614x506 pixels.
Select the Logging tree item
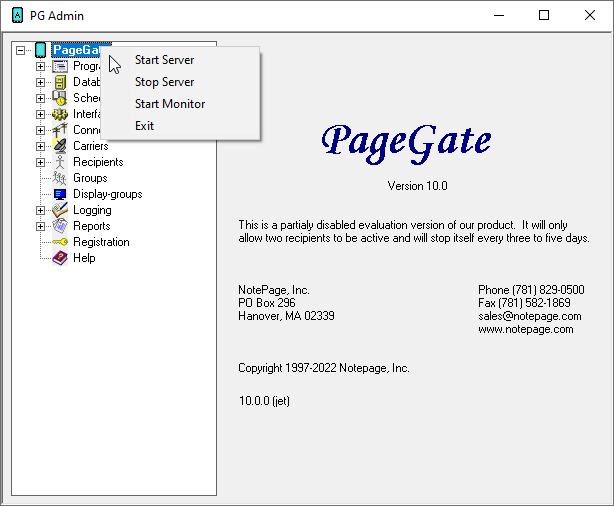click(x=92, y=210)
